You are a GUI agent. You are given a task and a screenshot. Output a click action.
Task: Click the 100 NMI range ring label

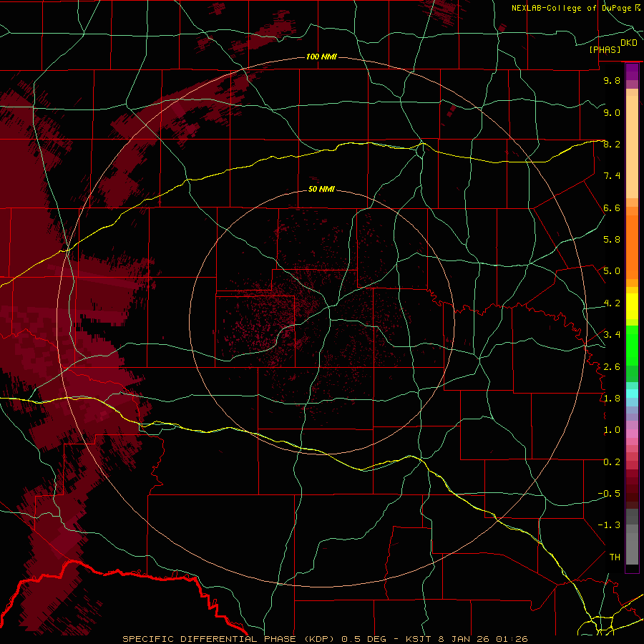[x=321, y=57]
